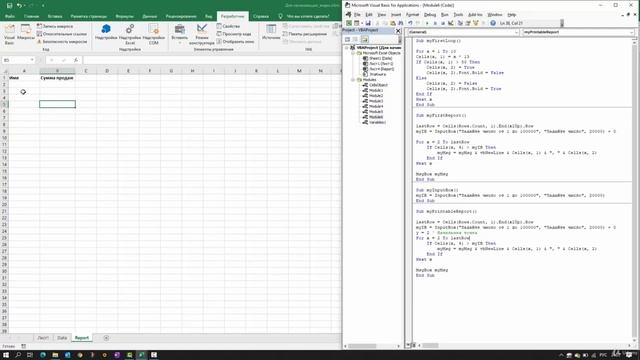The image size is (640, 360).
Task: Open the VBA Help question mark icon
Action: pos(493,23)
